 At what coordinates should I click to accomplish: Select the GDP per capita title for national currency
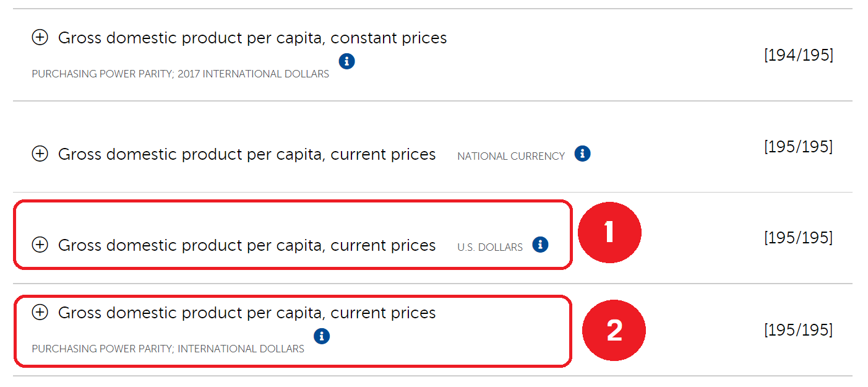pos(247,154)
